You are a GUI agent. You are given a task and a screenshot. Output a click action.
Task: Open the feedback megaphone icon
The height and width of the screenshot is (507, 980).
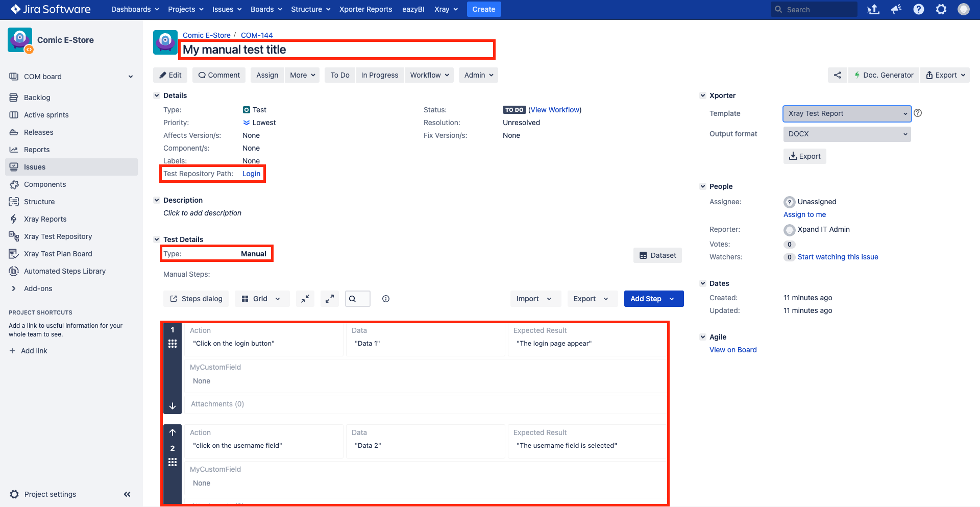(x=896, y=9)
